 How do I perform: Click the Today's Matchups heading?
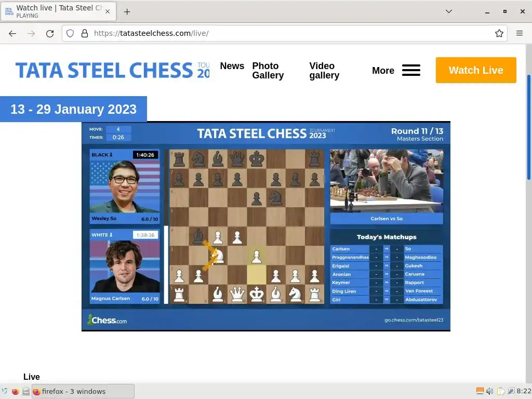pyautogui.click(x=387, y=237)
